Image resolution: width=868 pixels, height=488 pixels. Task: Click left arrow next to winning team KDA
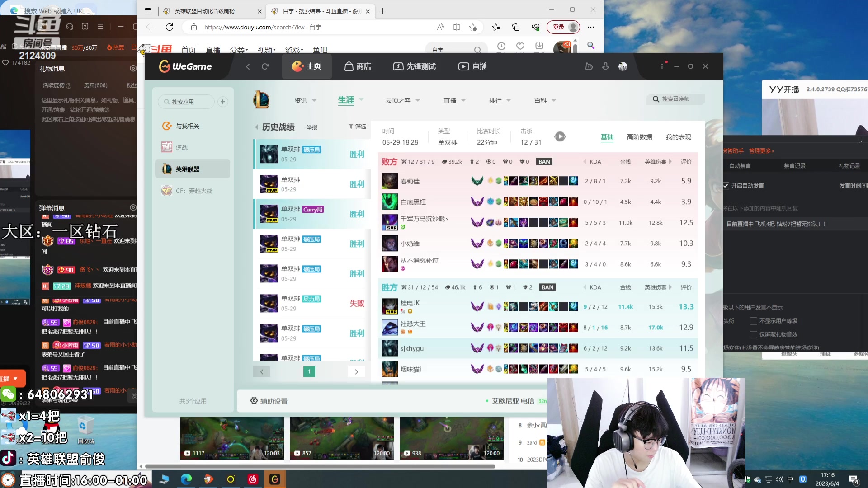(x=585, y=287)
